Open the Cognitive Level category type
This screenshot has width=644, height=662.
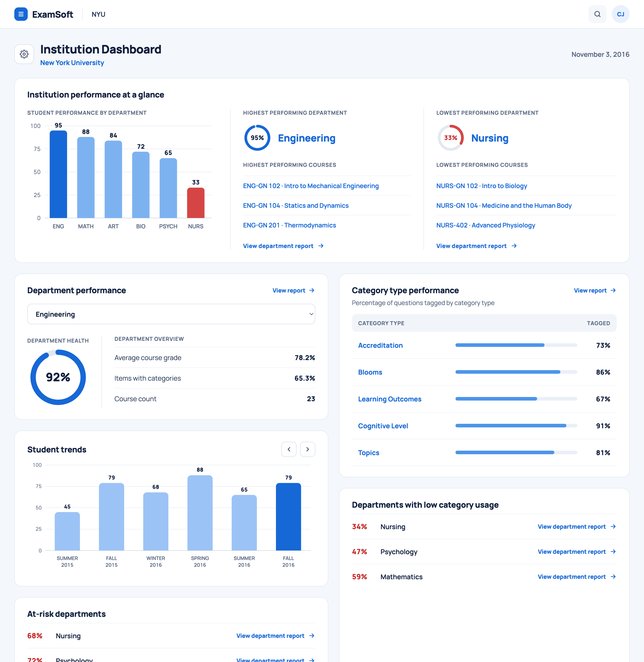coord(383,426)
